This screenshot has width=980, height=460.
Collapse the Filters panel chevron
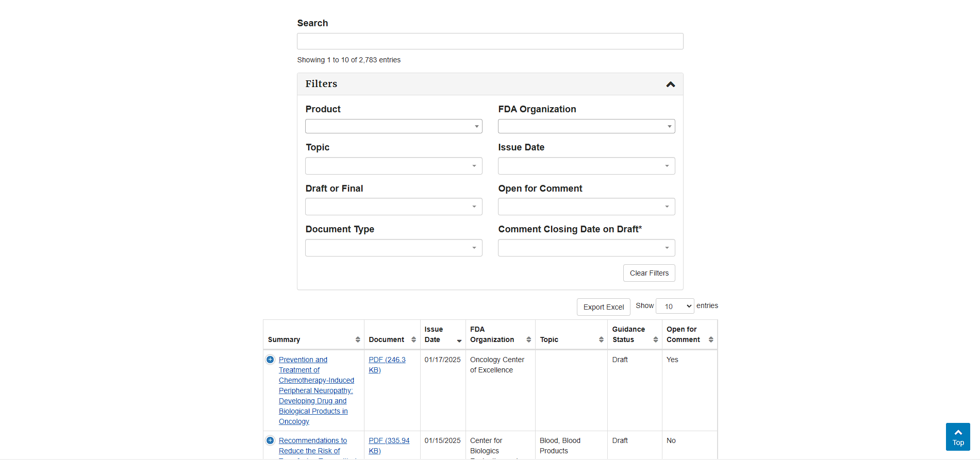(x=670, y=84)
